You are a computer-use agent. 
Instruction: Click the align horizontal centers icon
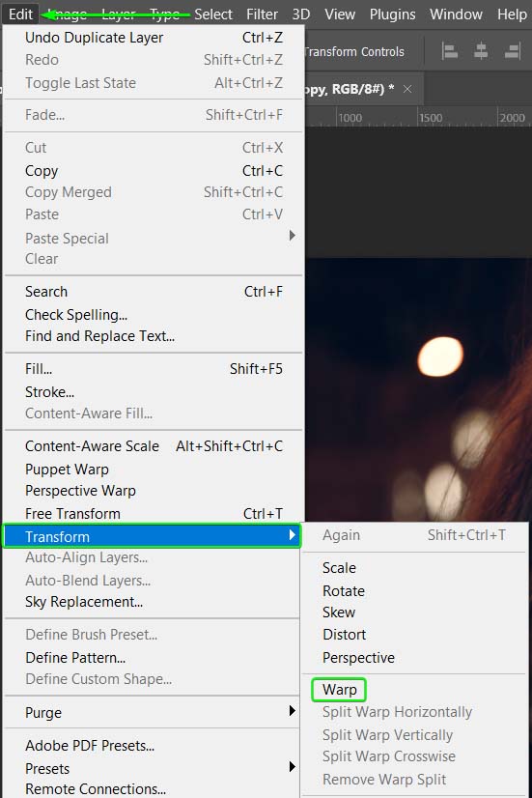coord(481,51)
